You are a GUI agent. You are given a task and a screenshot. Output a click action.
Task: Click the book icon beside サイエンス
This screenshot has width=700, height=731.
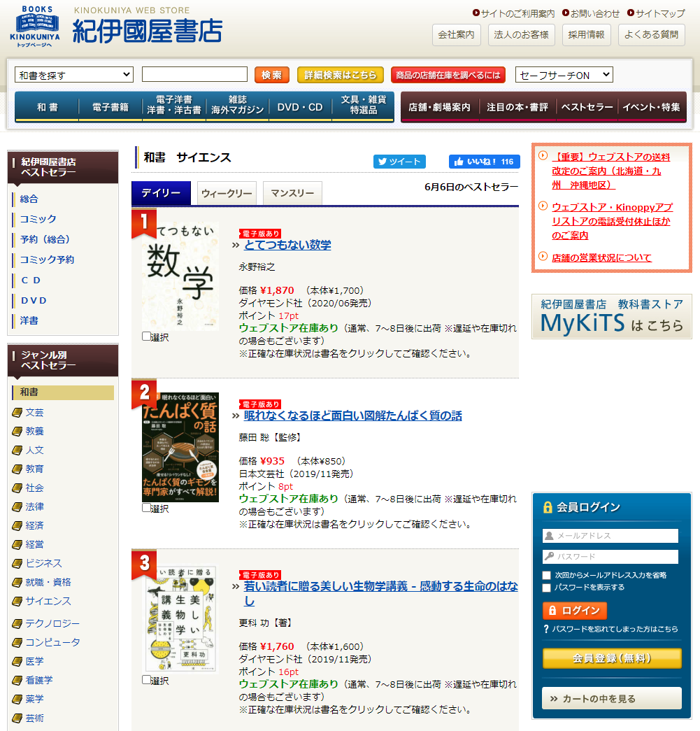17,602
